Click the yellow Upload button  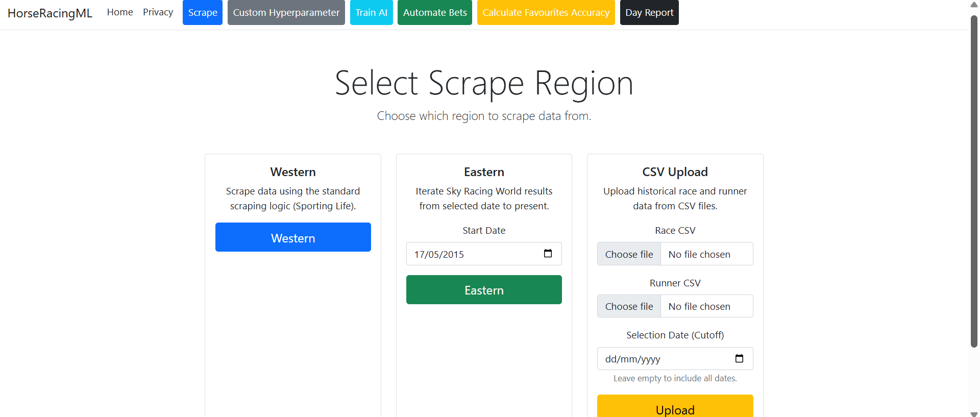(x=675, y=406)
